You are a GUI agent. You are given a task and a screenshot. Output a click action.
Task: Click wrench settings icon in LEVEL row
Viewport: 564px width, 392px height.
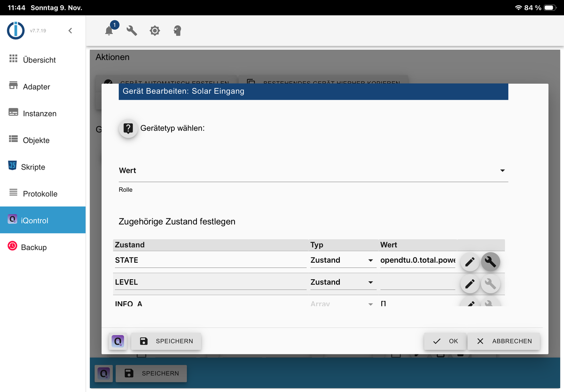[490, 284]
